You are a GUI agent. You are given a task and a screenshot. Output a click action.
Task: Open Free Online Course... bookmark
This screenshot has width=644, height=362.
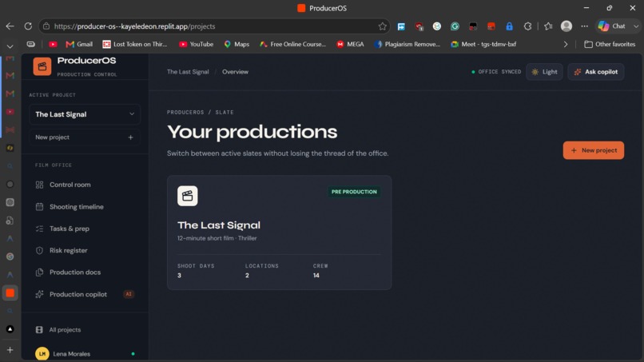(293, 45)
